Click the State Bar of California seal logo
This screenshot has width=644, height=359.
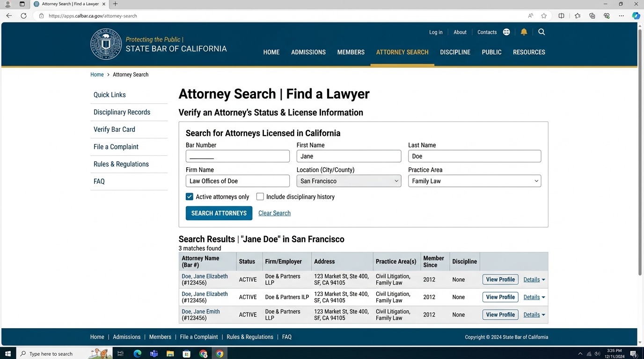(106, 44)
